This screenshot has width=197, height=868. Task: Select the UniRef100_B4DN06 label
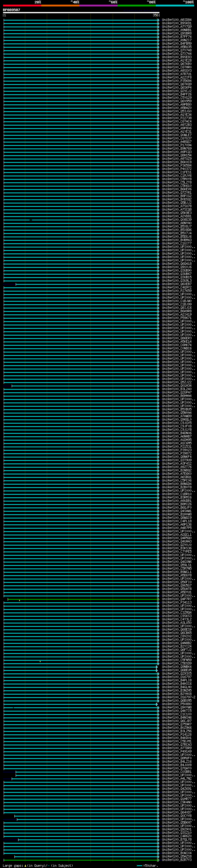176,433
